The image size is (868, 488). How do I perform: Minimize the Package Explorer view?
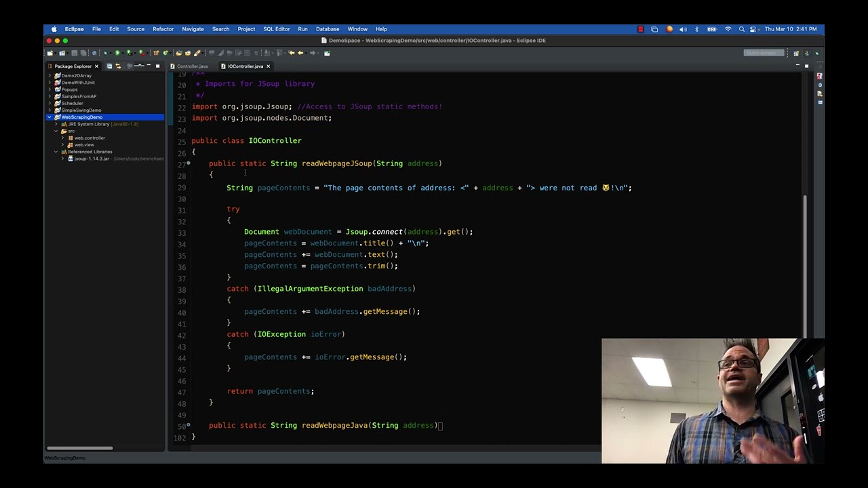pos(149,66)
